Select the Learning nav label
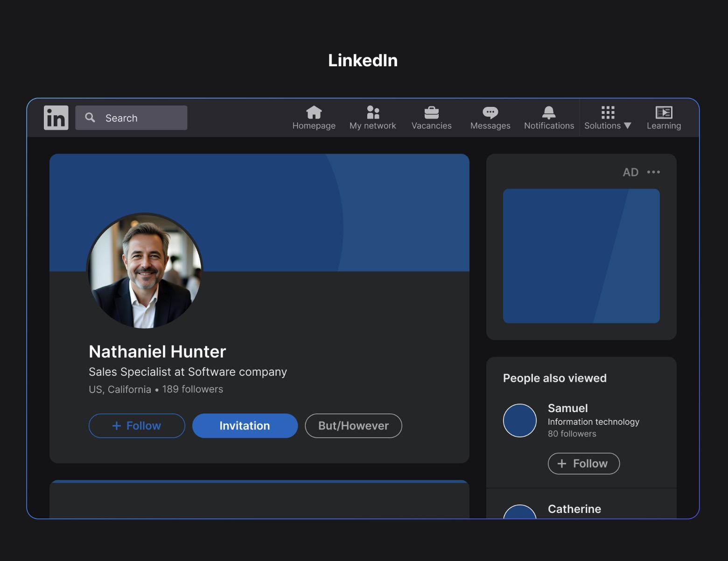Image resolution: width=728 pixels, height=561 pixels. tap(664, 126)
